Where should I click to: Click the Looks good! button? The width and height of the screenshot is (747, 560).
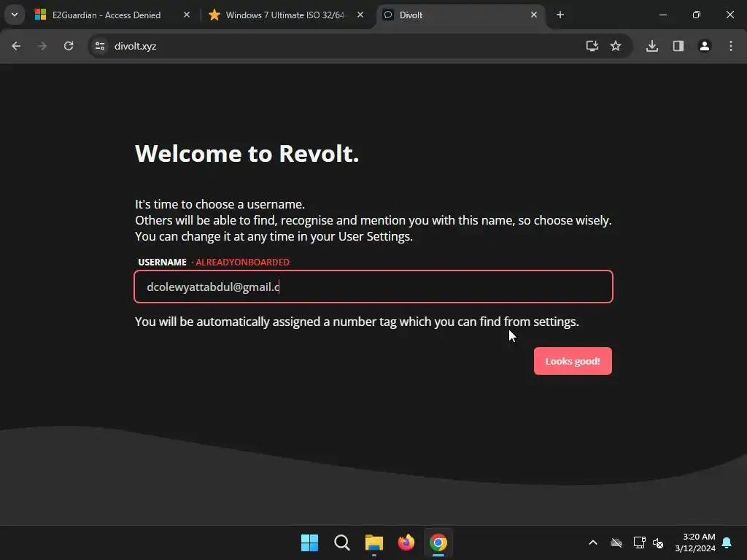(x=573, y=361)
